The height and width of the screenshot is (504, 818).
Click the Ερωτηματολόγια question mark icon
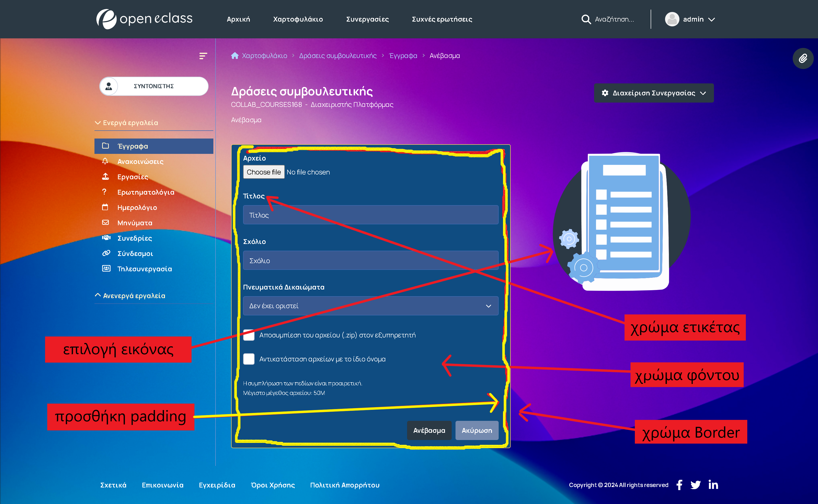pyautogui.click(x=104, y=192)
